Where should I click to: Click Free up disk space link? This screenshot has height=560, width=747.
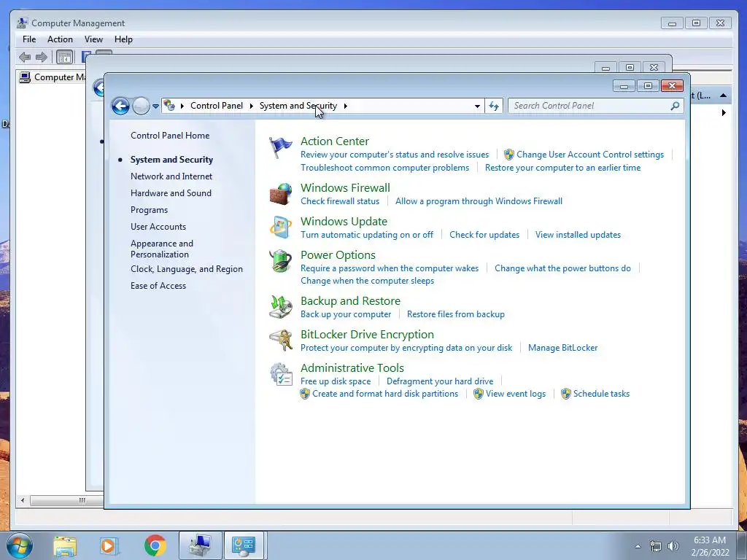[336, 381]
